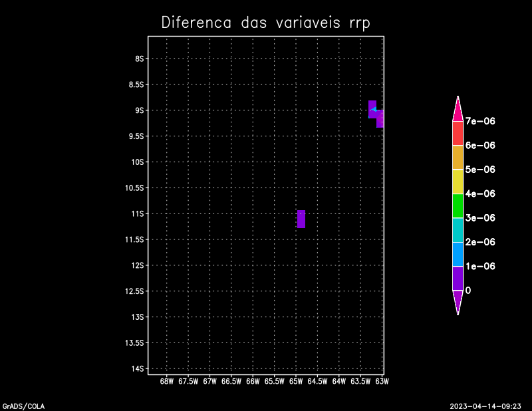Pick the yellow colorbar segment
Screen dimensions: 532x411
tap(458, 182)
